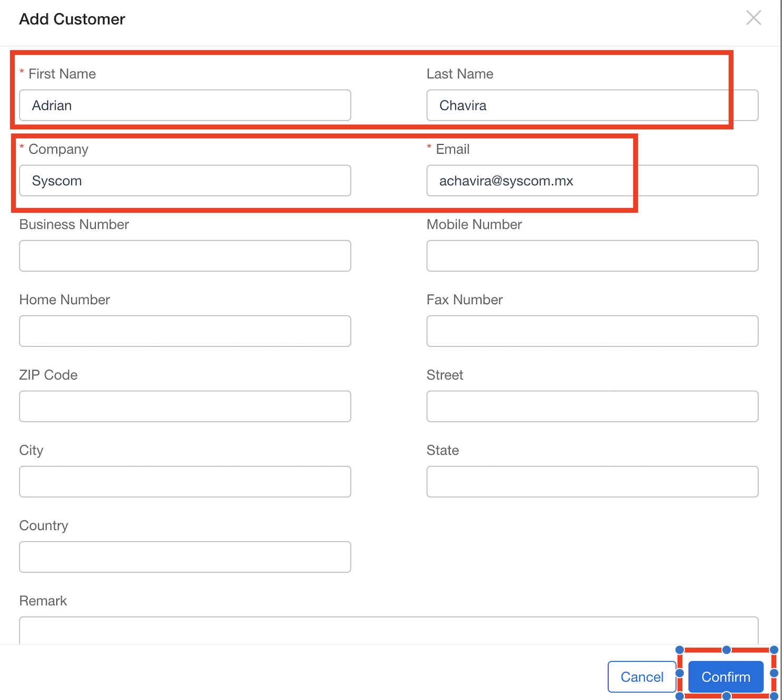Click the Add Customer dialog title
The height and width of the screenshot is (700, 782).
72,19
